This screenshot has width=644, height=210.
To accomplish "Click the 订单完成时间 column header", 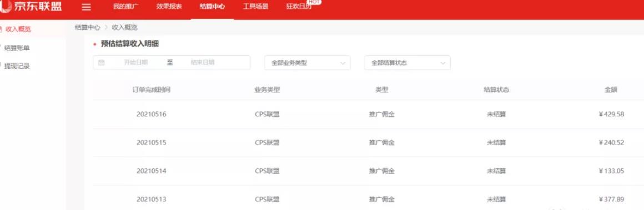I will click(x=151, y=90).
